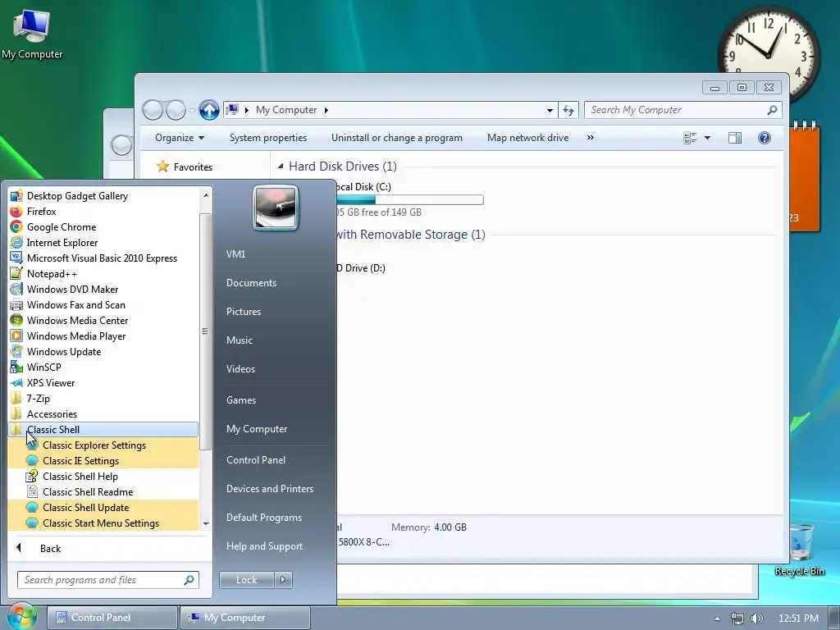The width and height of the screenshot is (840, 630).
Task: Launch Windows Media Center
Action: 103,321
